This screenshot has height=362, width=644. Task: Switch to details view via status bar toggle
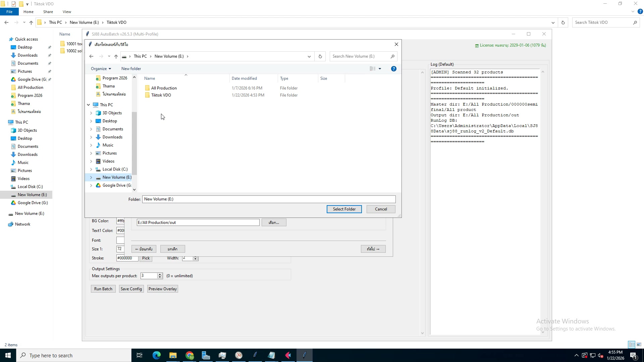coord(632,345)
